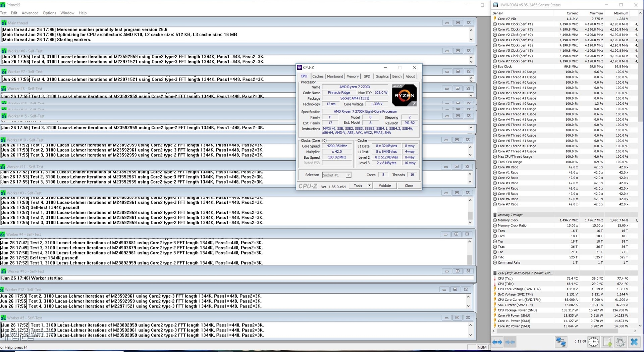Click the Validate button in CPU-Z
This screenshot has height=352, width=644.
point(385,186)
